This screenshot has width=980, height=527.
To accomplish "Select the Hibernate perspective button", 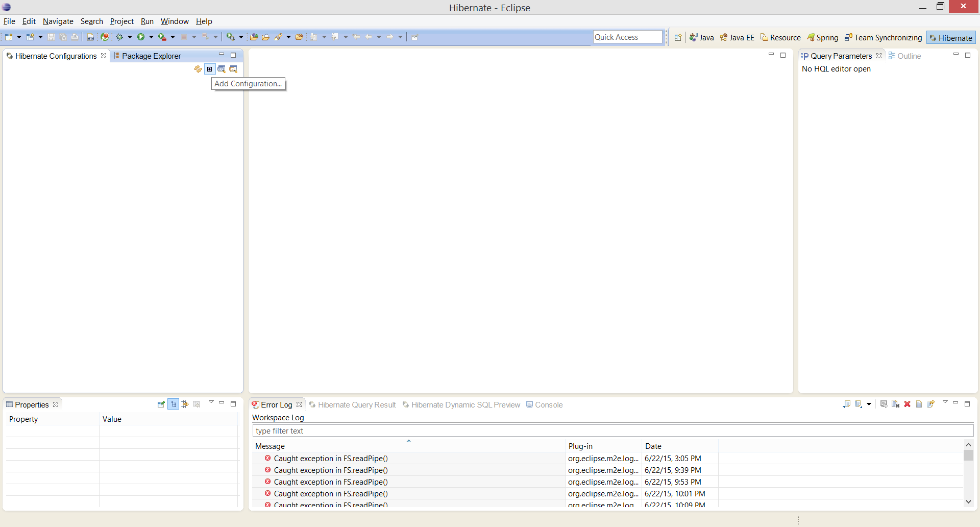I will pyautogui.click(x=951, y=37).
